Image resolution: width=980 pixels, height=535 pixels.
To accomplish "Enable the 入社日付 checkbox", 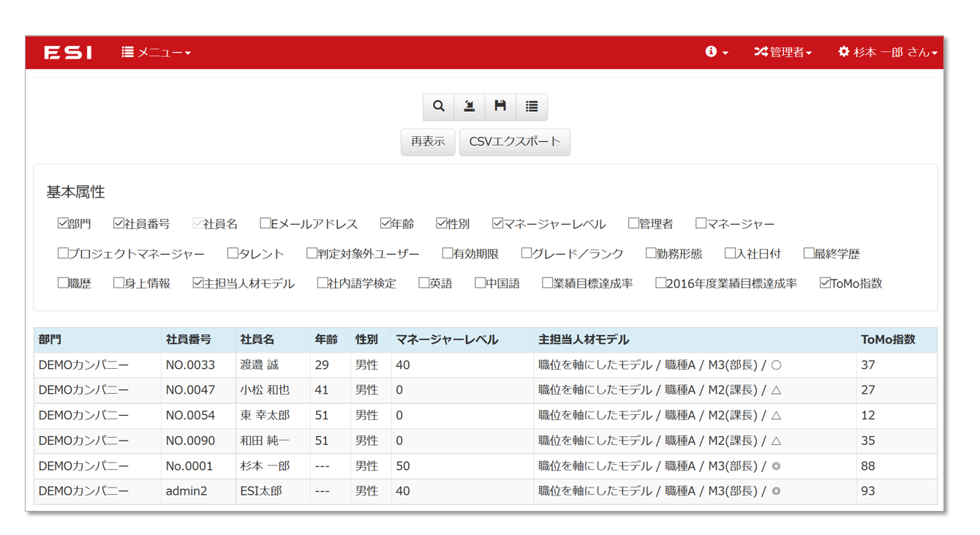I will 730,253.
